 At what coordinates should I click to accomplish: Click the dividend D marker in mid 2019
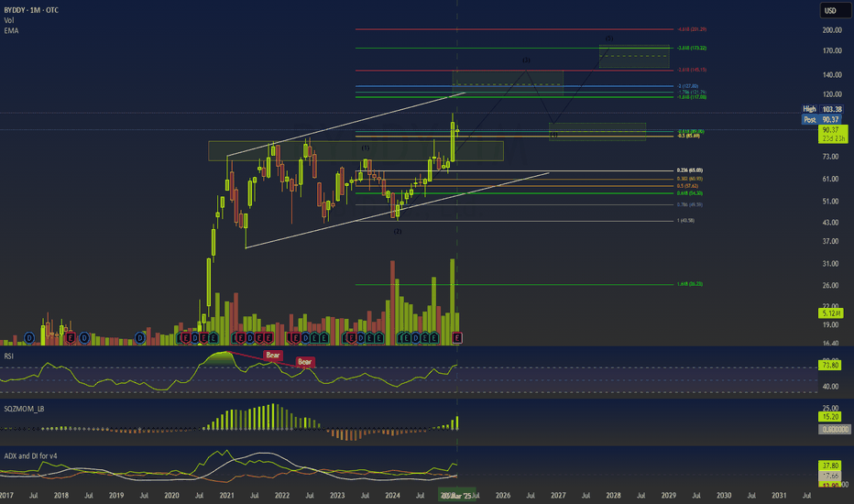[x=140, y=338]
